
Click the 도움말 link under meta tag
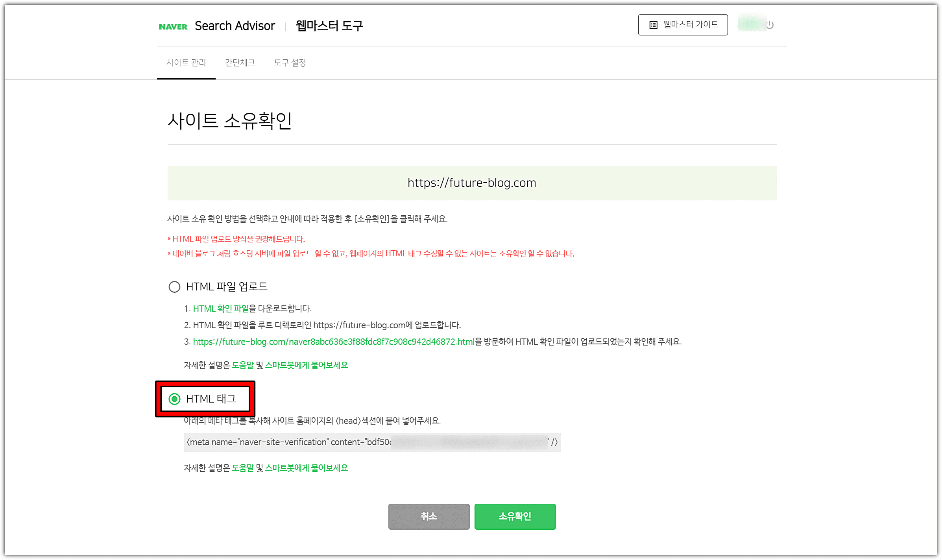(x=243, y=468)
